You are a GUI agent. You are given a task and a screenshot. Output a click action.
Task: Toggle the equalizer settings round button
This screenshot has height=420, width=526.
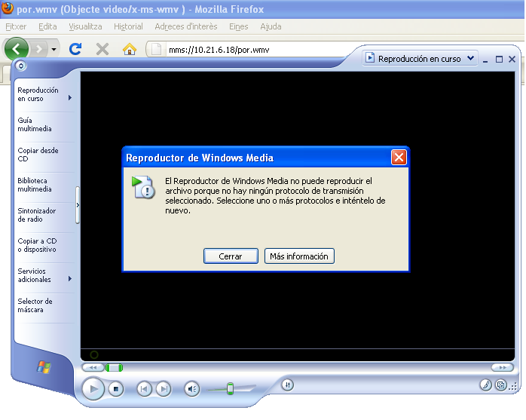pyautogui.click(x=287, y=385)
